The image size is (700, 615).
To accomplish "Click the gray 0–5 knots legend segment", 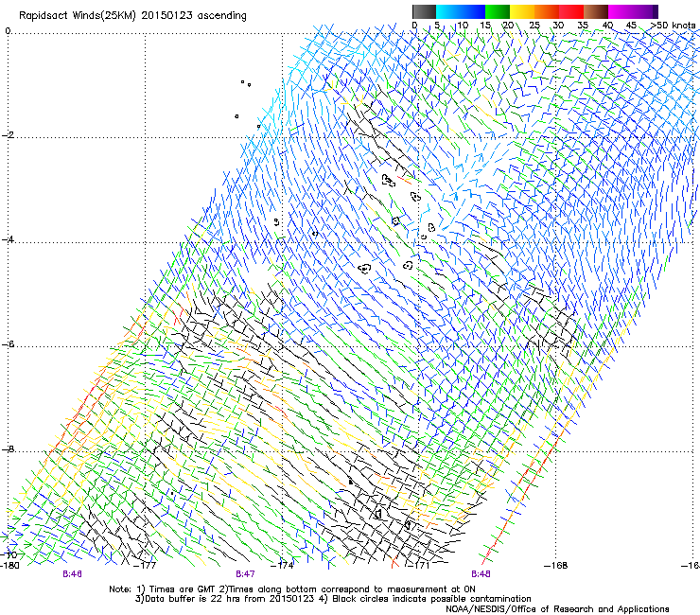I will [424, 11].
